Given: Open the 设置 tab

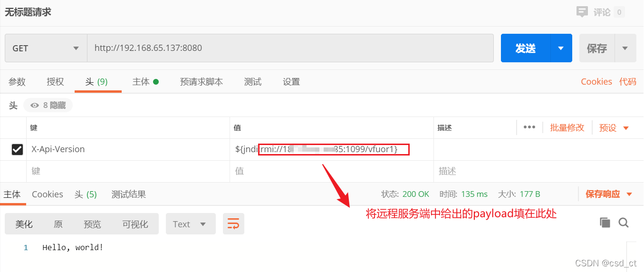Looking at the screenshot, I should pyautogui.click(x=291, y=82).
